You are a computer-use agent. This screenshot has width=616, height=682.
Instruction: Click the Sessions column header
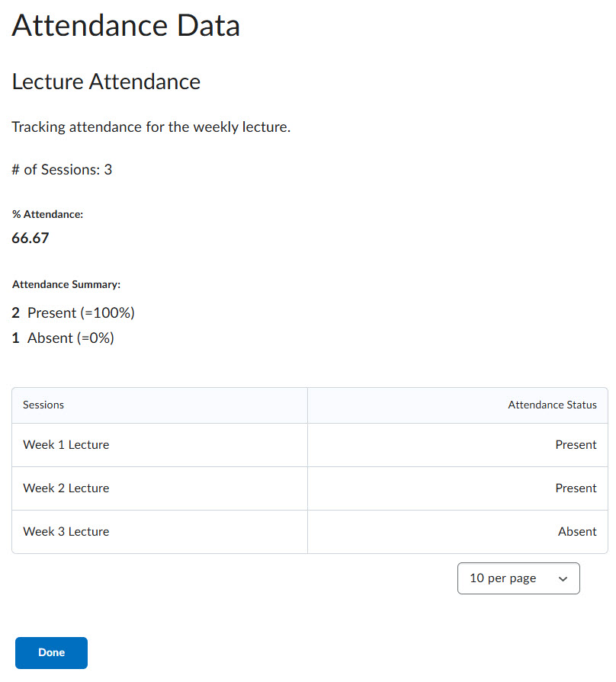(43, 405)
